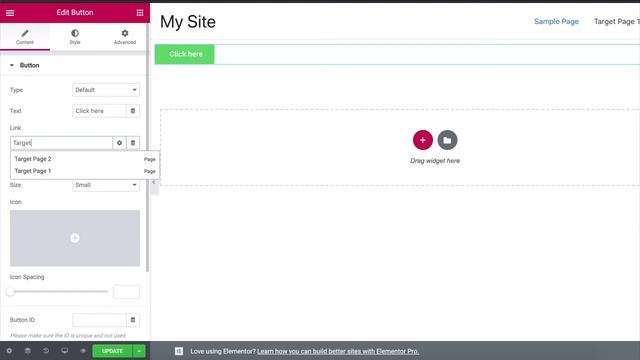640x360 pixels.
Task: Click the Icon Spacing value field
Action: [x=126, y=291]
